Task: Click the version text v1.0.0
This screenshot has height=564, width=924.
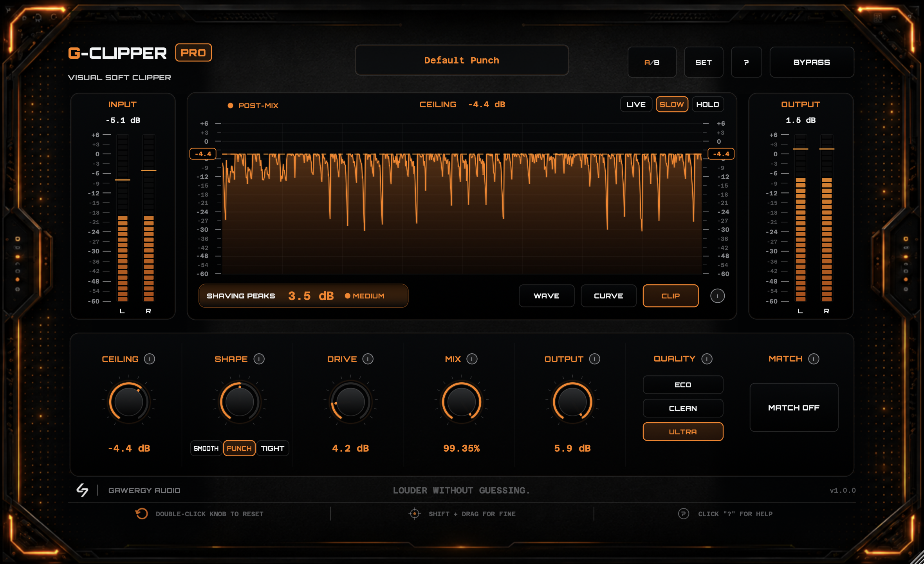Action: click(843, 490)
